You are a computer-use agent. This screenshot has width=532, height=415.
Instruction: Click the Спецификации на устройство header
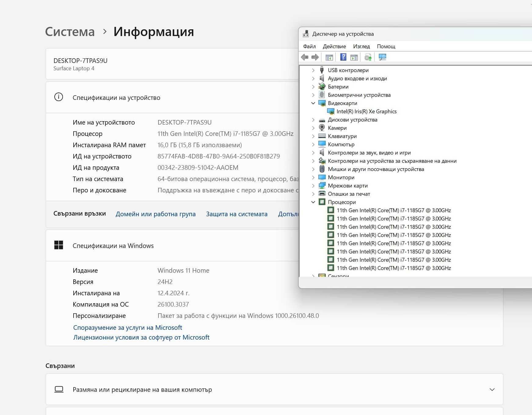(116, 98)
